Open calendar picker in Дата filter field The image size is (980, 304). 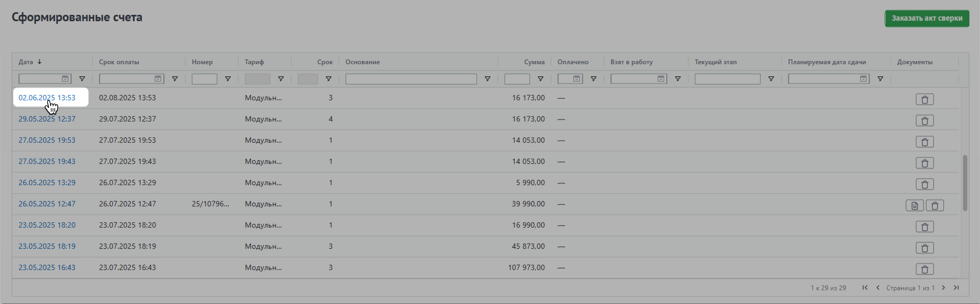click(x=65, y=79)
